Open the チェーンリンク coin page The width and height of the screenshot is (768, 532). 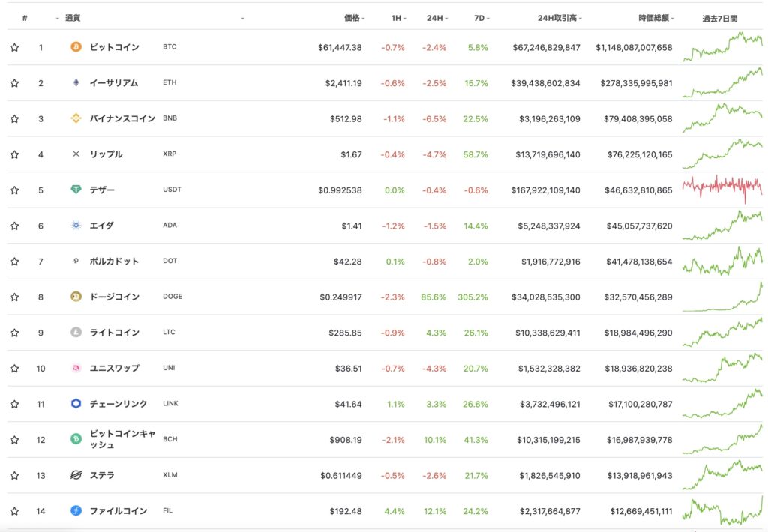(x=118, y=404)
